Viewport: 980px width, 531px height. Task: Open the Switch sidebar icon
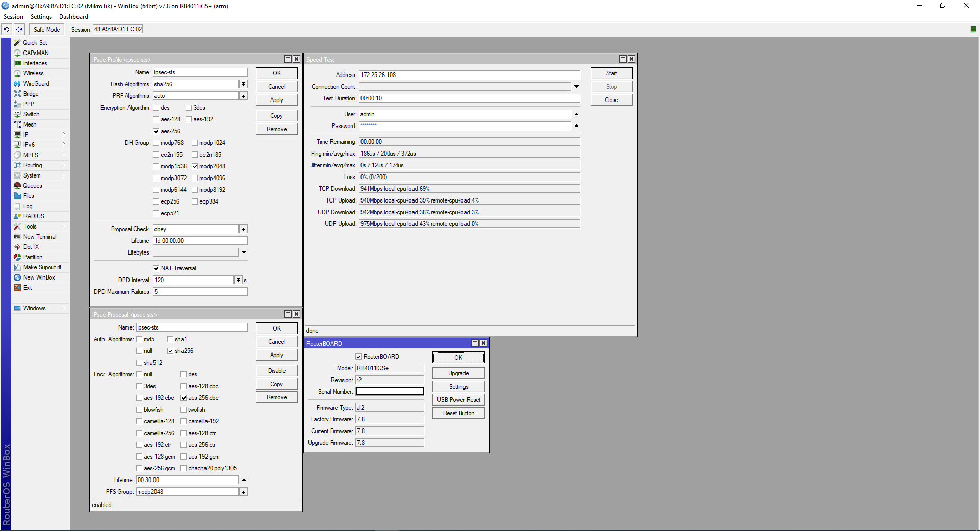coord(17,114)
